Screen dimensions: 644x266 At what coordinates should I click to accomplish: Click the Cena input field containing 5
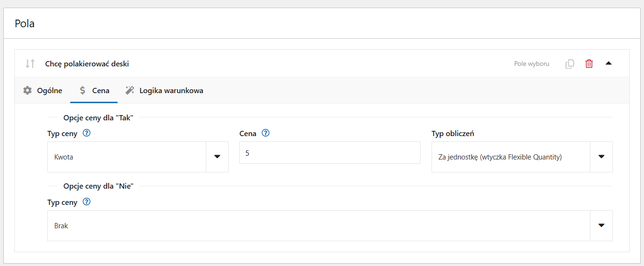pos(330,153)
